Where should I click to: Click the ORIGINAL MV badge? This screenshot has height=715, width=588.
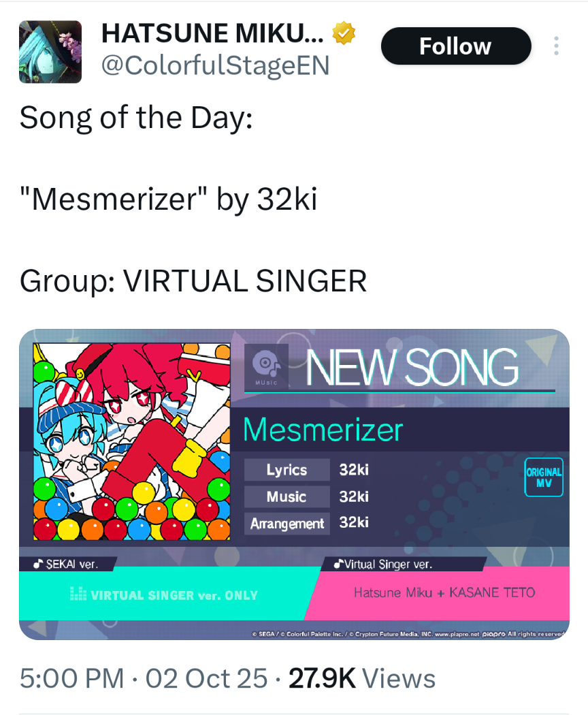(544, 477)
